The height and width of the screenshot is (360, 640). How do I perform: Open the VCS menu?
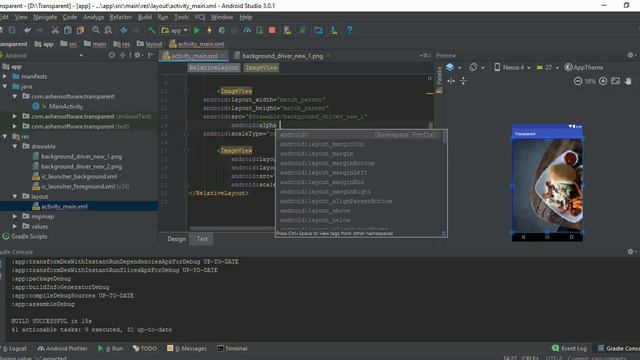[200, 17]
